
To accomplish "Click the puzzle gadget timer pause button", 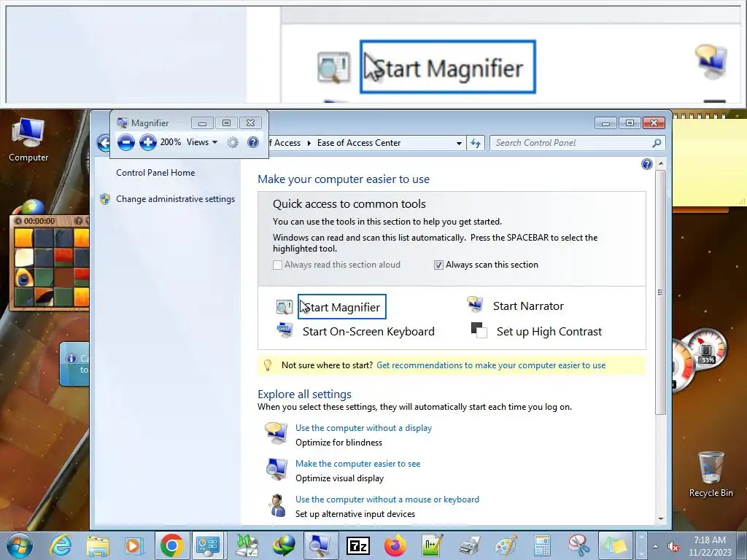I will 18,221.
